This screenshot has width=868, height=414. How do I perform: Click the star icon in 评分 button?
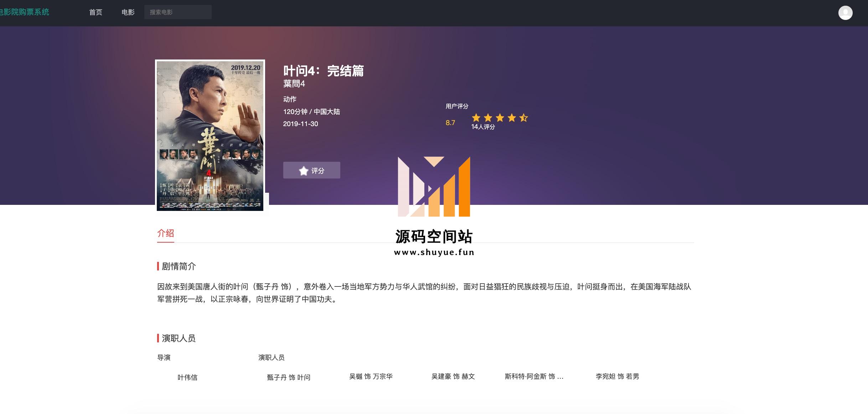pyautogui.click(x=304, y=171)
